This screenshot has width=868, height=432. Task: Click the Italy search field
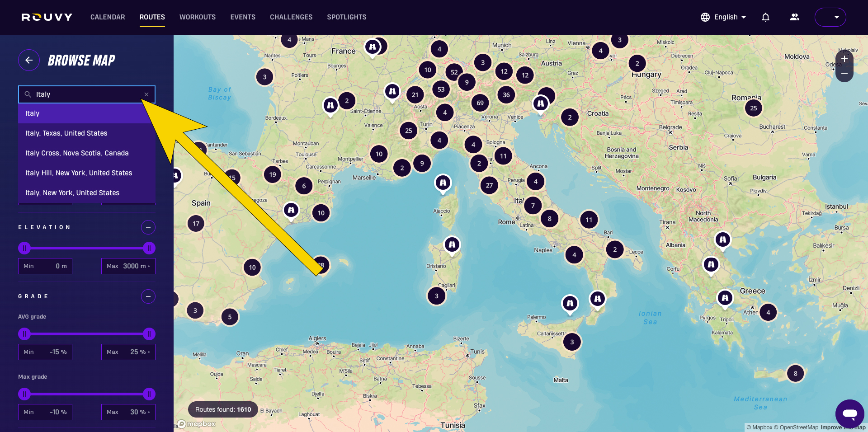pos(87,94)
